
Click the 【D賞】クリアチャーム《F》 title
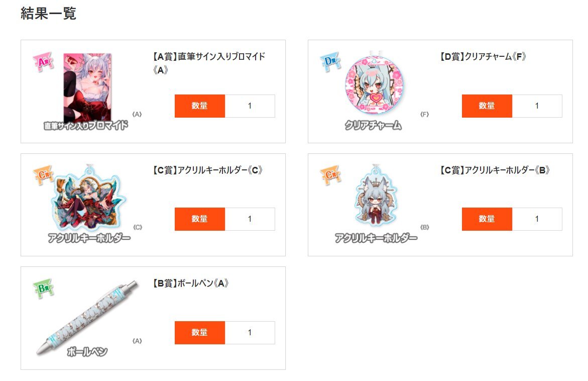point(483,57)
